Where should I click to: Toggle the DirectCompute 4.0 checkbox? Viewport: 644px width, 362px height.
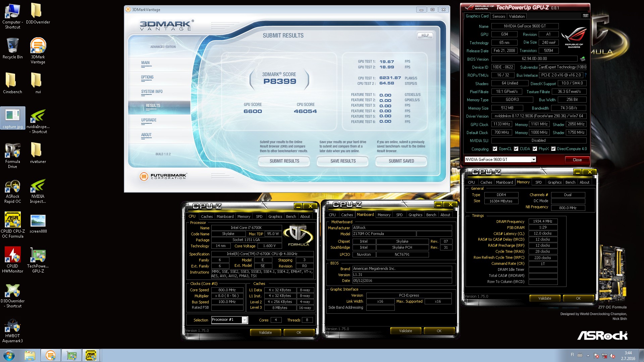(553, 149)
